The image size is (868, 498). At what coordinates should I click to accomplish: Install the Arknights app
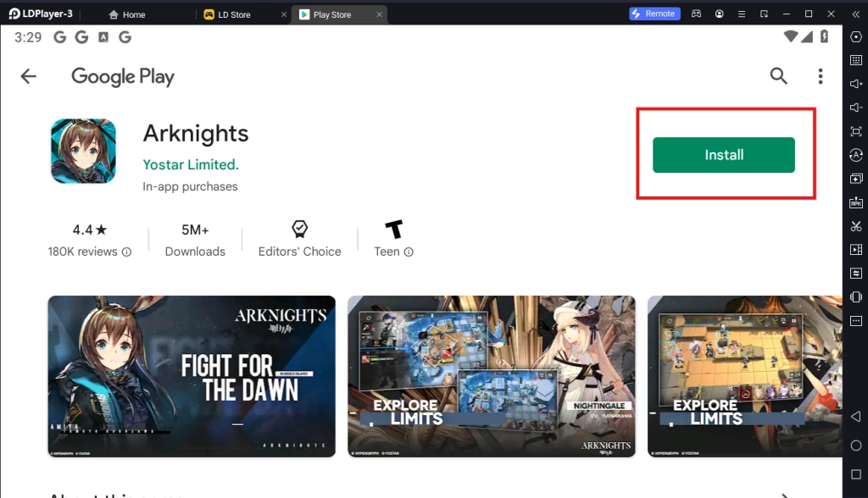[x=724, y=155]
